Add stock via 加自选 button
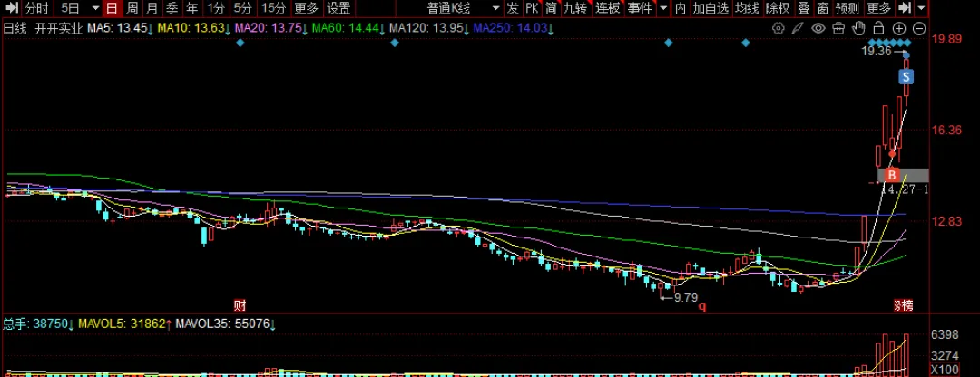This screenshot has width=980, height=377. [710, 9]
